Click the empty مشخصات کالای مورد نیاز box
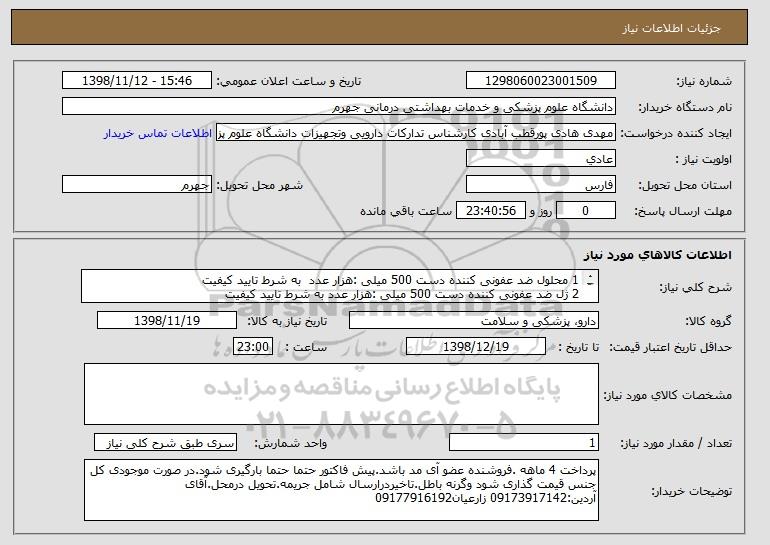Screen dimensions: 770x545 pos(341,394)
